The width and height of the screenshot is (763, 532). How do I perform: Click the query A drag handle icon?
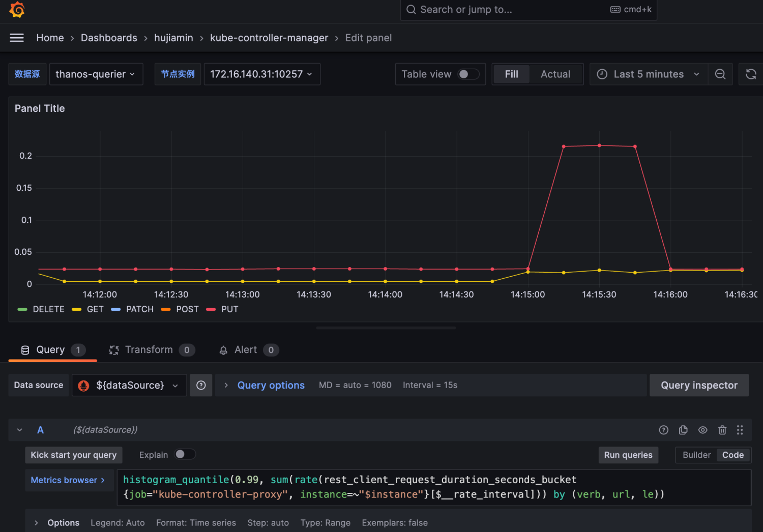coord(740,430)
